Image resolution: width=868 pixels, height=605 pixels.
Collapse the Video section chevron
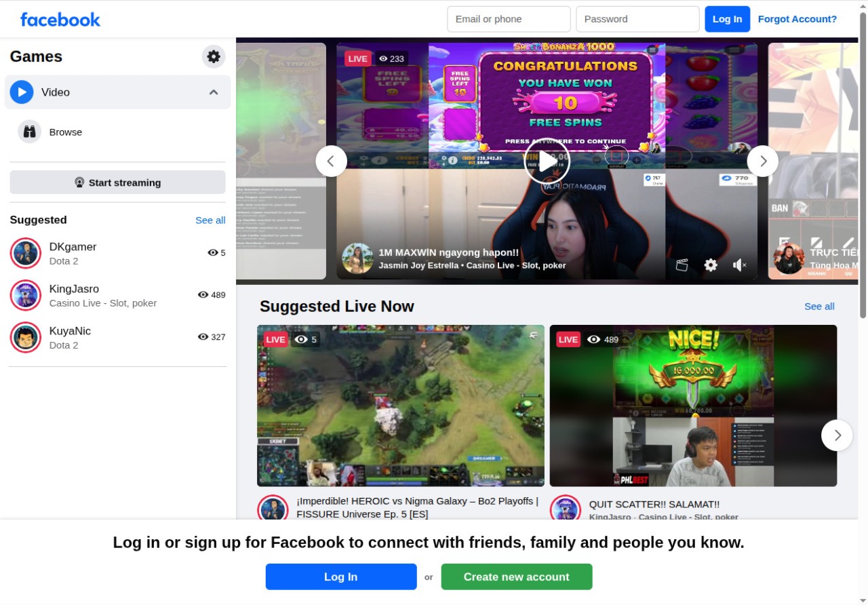click(x=214, y=92)
